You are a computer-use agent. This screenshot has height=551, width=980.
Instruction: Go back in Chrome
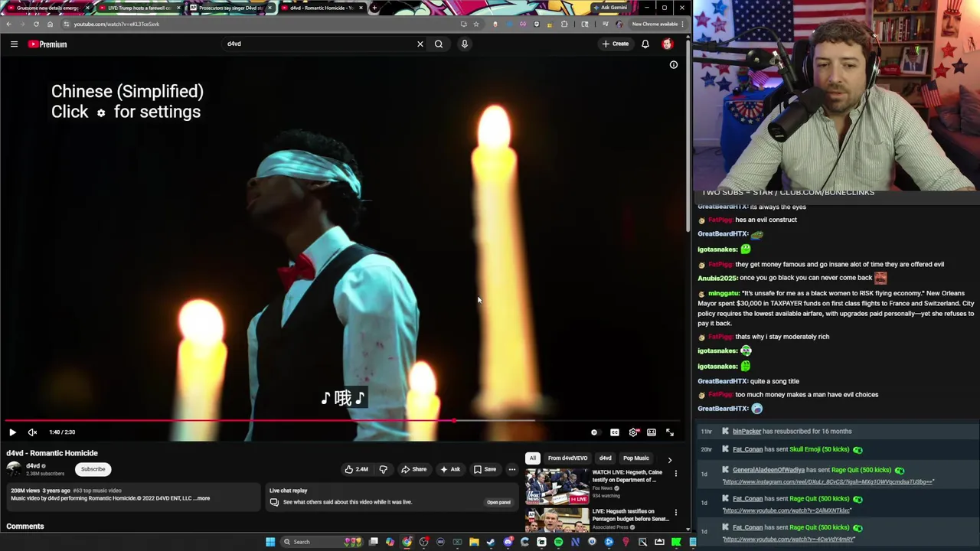pos(8,24)
